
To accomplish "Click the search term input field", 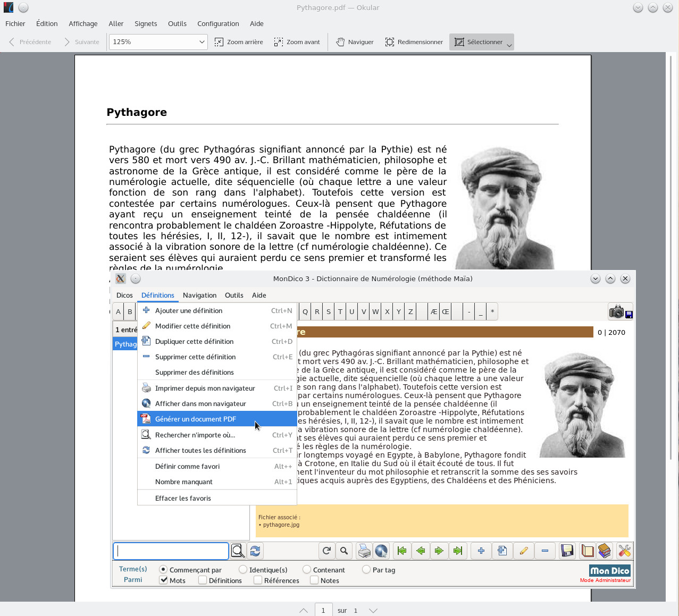I will (x=171, y=551).
